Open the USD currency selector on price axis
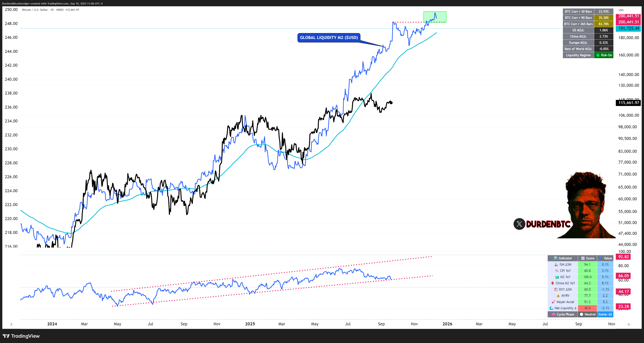 point(621,10)
